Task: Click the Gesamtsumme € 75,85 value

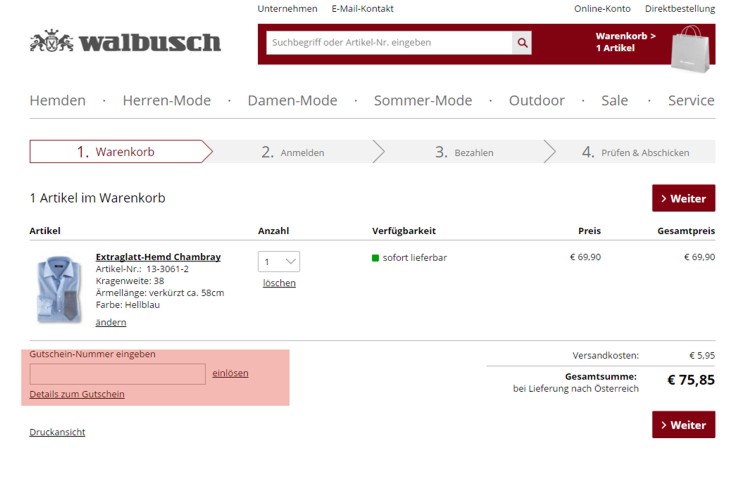Action: pos(691,380)
